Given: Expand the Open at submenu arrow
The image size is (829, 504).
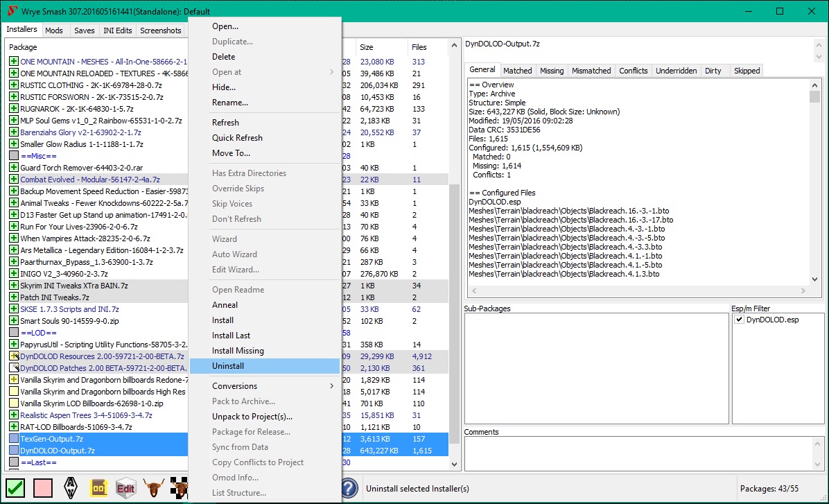Looking at the screenshot, I should tap(331, 72).
